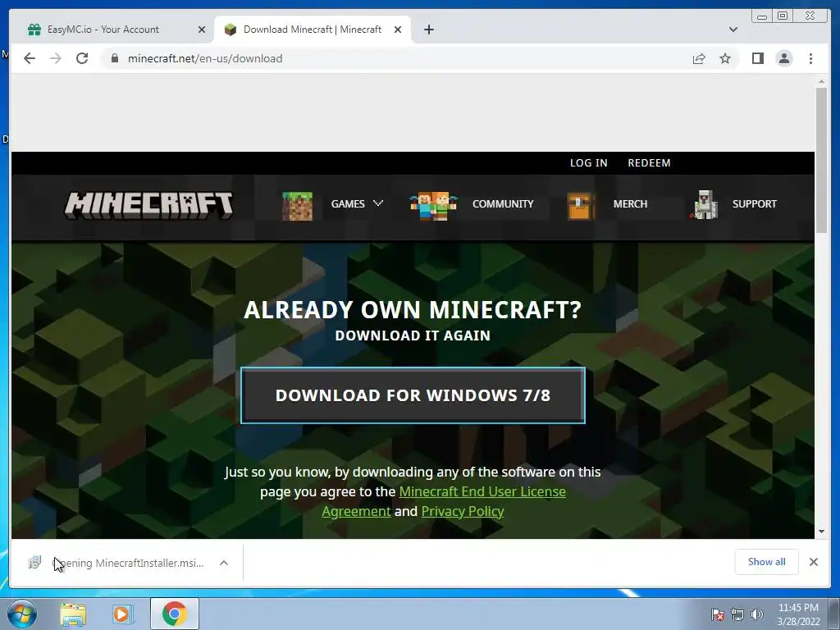Open the network tray icon
The height and width of the screenshot is (630, 840).
click(x=737, y=614)
